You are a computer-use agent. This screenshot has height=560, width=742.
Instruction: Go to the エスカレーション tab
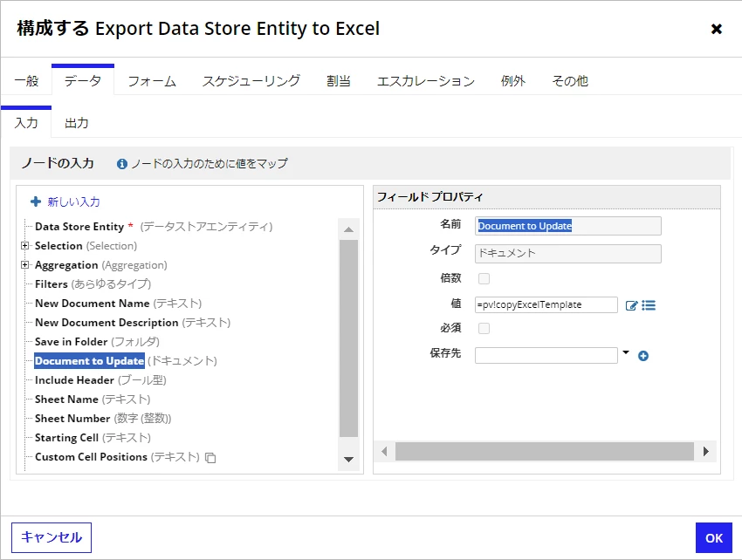pyautogui.click(x=426, y=81)
